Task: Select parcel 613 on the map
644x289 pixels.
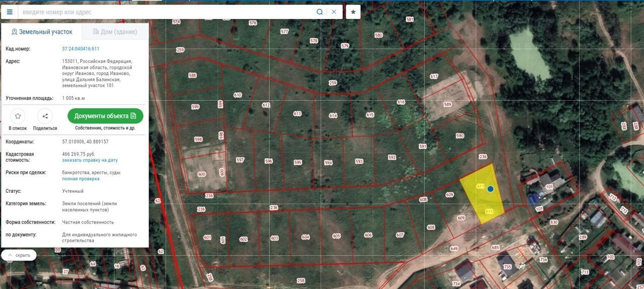Action: (x=297, y=114)
